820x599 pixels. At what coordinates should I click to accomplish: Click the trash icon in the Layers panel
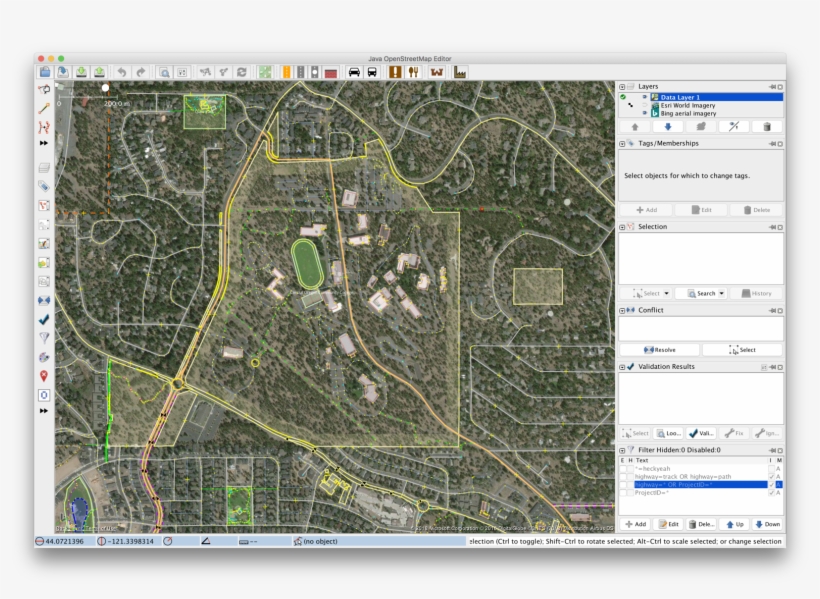pyautogui.click(x=766, y=126)
